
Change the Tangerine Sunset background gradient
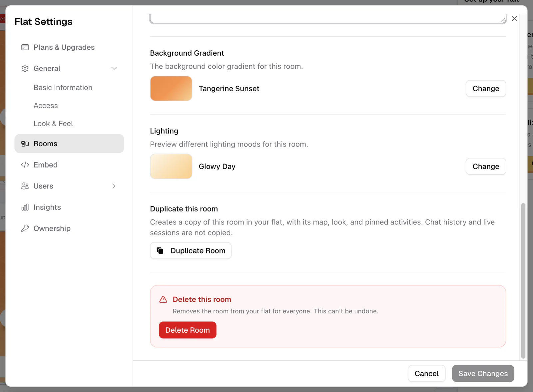486,89
